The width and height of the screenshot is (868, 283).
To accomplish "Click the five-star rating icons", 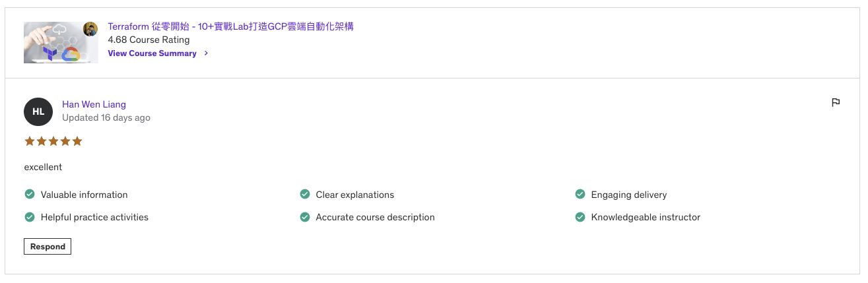I will [53, 141].
